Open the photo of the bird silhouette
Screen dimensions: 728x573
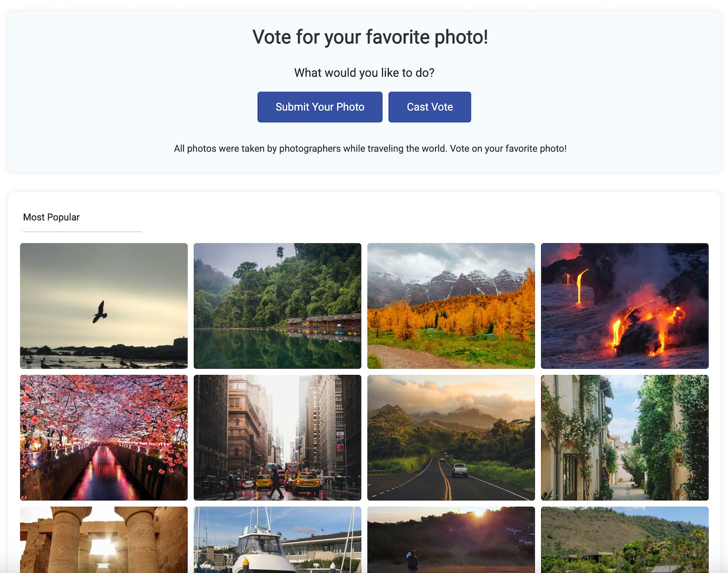pos(103,305)
